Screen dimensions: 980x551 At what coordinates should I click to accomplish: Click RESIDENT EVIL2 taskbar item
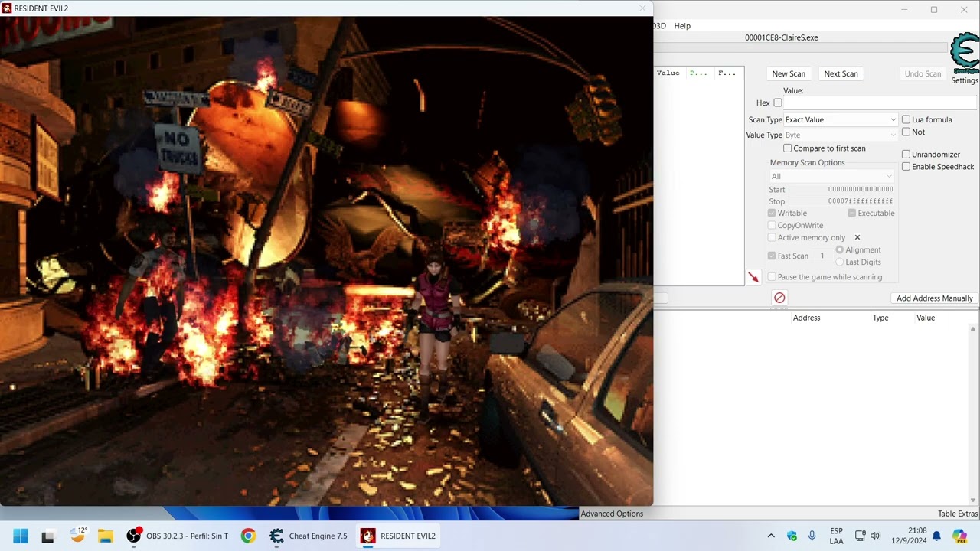pos(399,536)
